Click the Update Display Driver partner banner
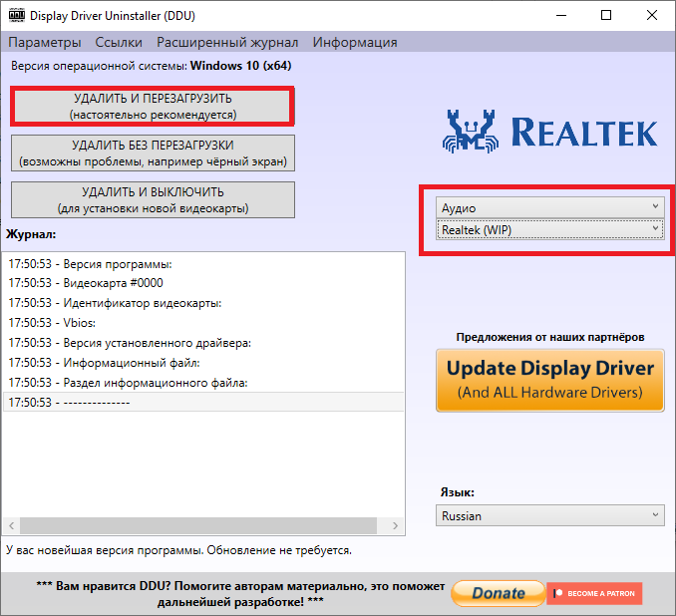Viewport: 676px width, 616px height. 549,380
